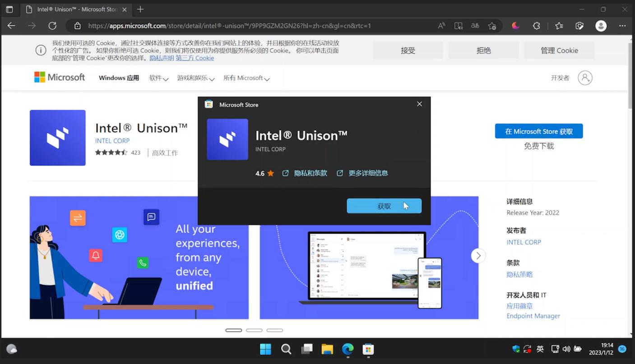635x364 pixels.
Task: Click the 英 input method indicator
Action: [x=540, y=349]
